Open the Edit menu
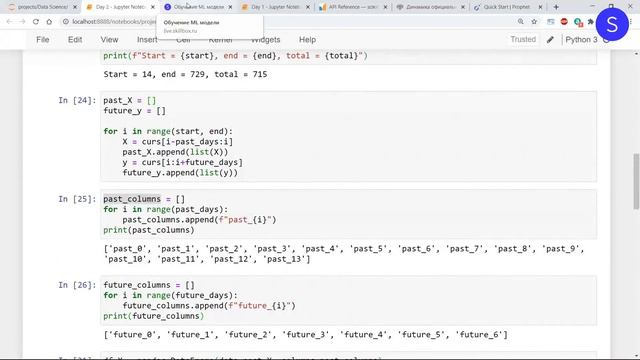This screenshot has height=360, width=640. (x=75, y=40)
